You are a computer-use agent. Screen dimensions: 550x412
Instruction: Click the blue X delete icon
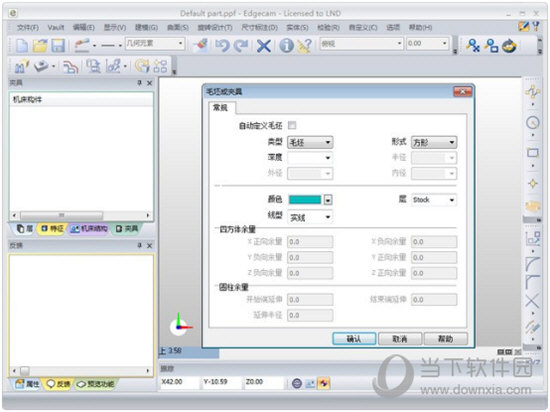pos(264,46)
